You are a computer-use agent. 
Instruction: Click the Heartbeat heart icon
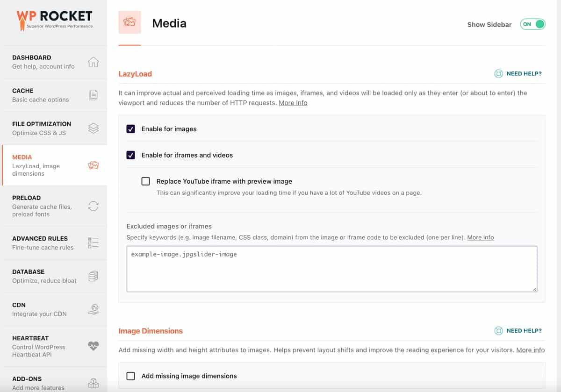pyautogui.click(x=93, y=346)
